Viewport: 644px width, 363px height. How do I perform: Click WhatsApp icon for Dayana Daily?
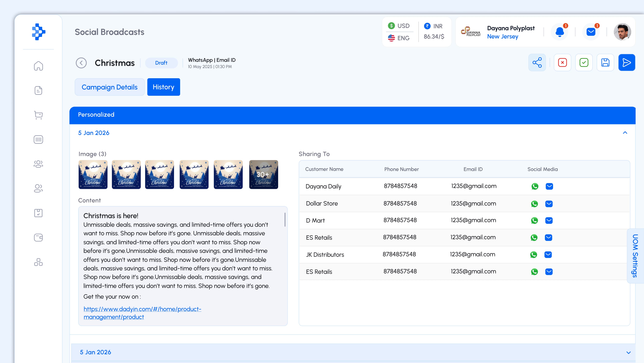(x=535, y=186)
